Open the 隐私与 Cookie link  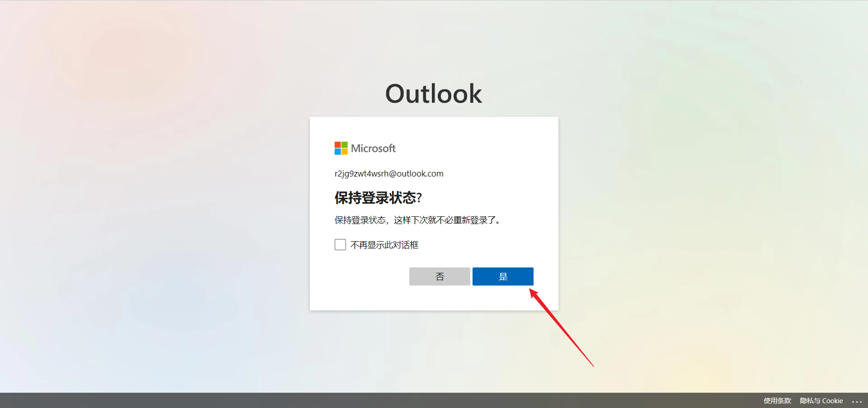(x=821, y=401)
